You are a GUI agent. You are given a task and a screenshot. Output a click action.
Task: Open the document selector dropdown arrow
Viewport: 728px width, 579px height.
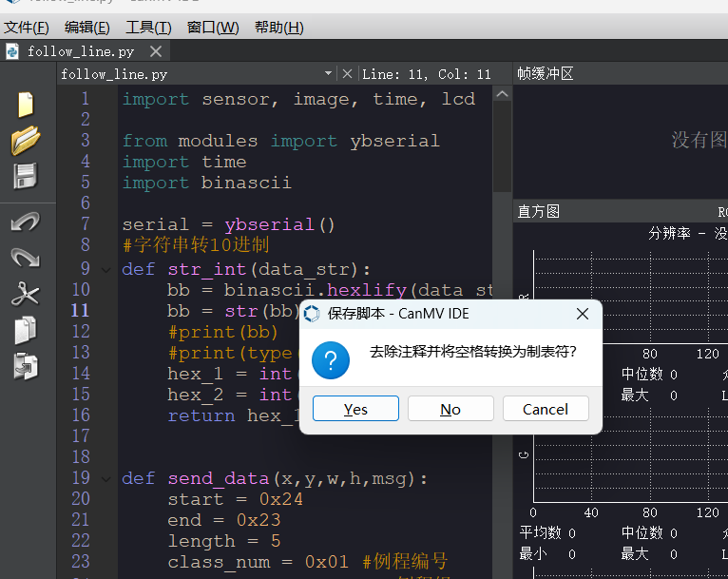(329, 73)
